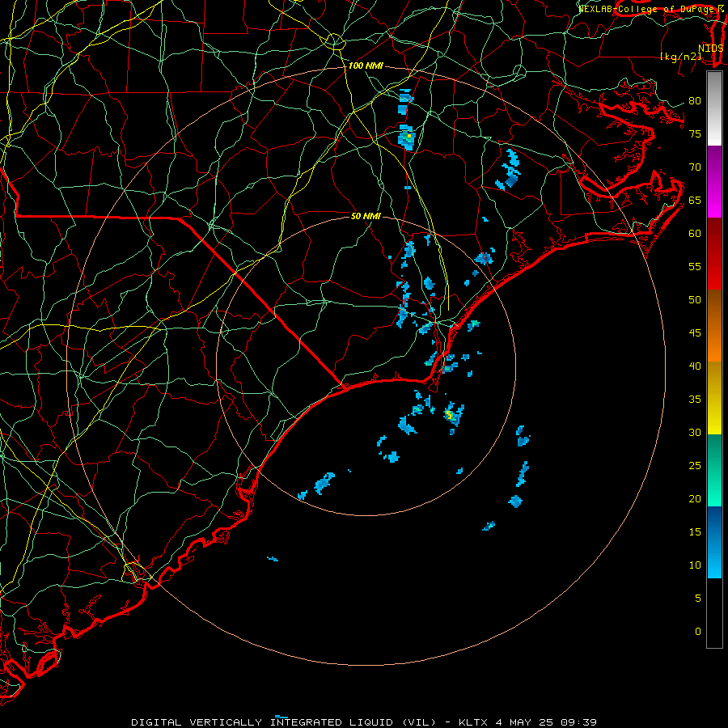Click the legend value 50
Image resolution: width=728 pixels, height=728 pixels.
click(x=695, y=300)
